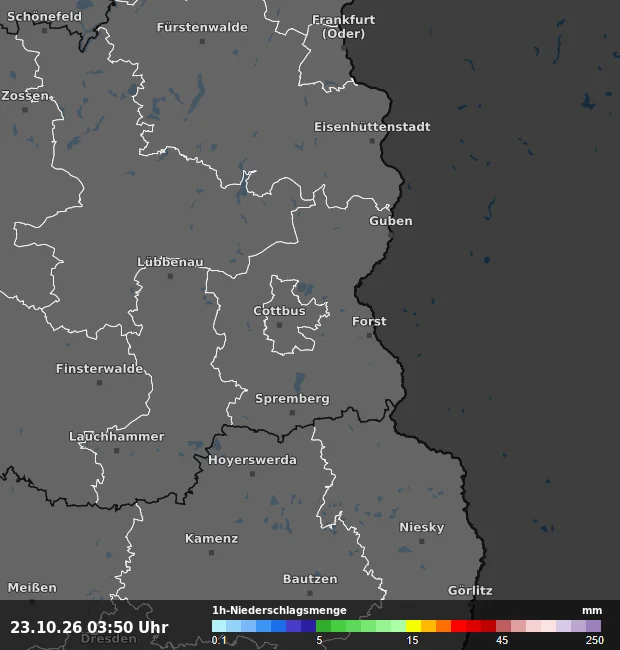Viewport: 620px width, 650px height.
Task: Select the Hoyerswerda label
Action: (252, 460)
